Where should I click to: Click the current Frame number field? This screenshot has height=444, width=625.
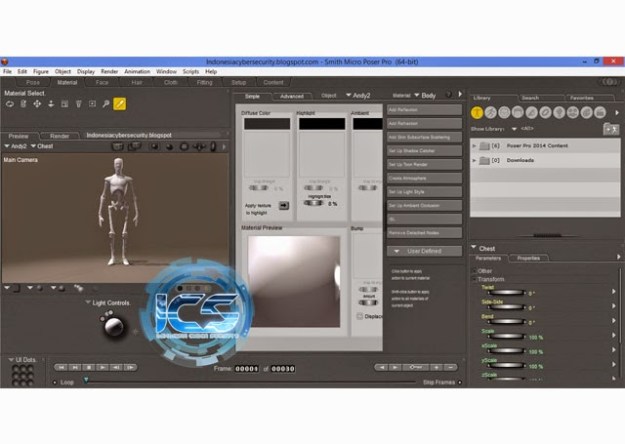pyautogui.click(x=247, y=368)
